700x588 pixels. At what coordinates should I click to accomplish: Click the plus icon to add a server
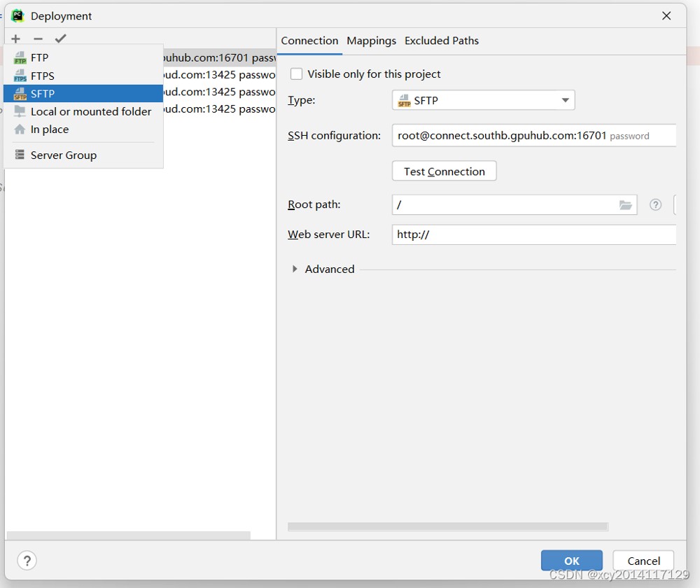click(x=15, y=38)
